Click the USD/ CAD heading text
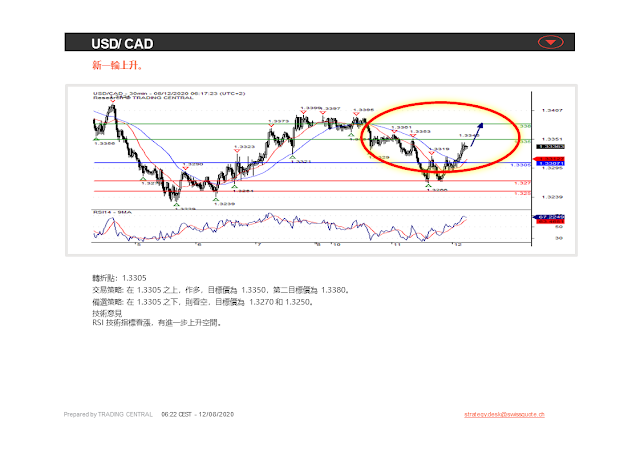Screen dimensions: 640x453 pos(122,43)
